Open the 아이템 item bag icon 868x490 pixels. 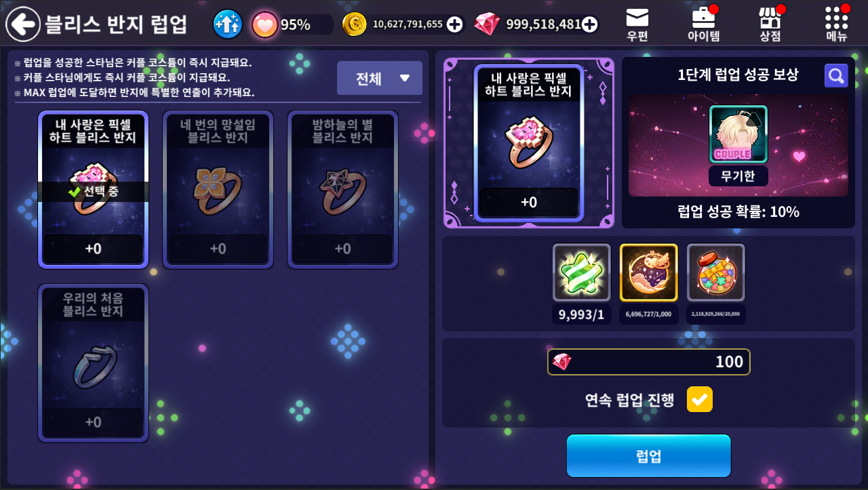[x=704, y=24]
